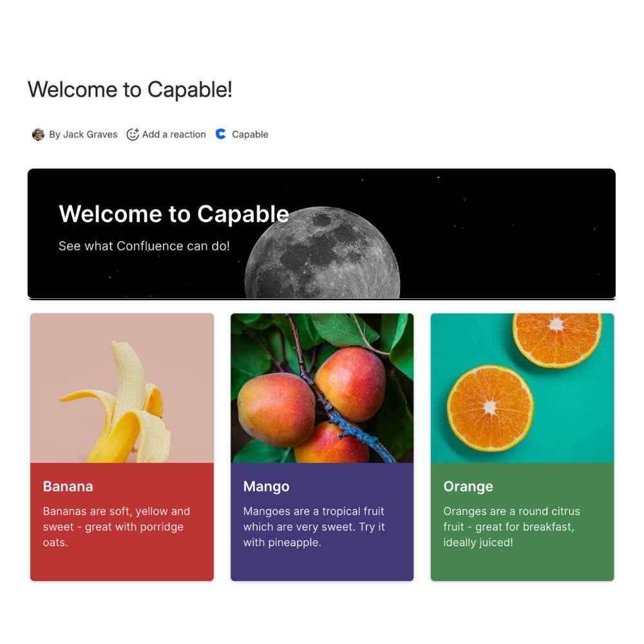Screen dimensions: 644x644
Task: Click the Orange card title
Action: [468, 486]
